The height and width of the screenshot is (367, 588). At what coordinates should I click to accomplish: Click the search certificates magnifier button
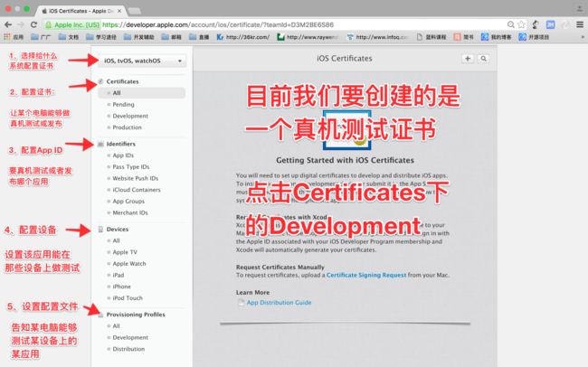(x=484, y=59)
